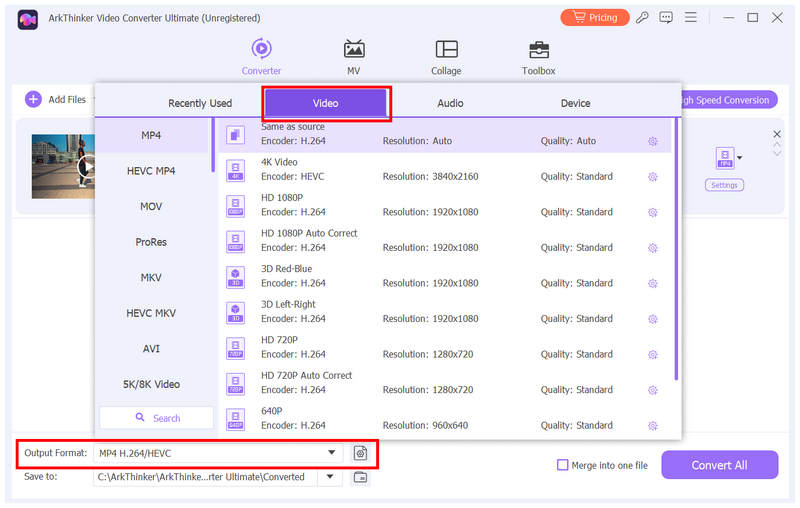Screen dimensions: 800x508
Task: Open the Collage module
Action: click(446, 57)
